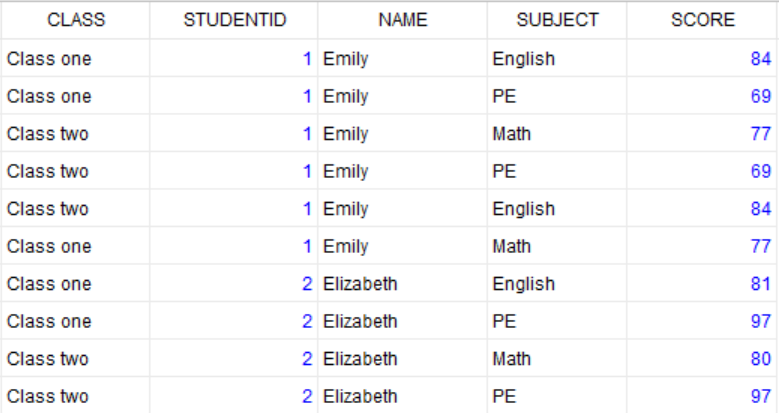Select first row Class one cell
This screenshot has height=413, width=779.
point(76,59)
